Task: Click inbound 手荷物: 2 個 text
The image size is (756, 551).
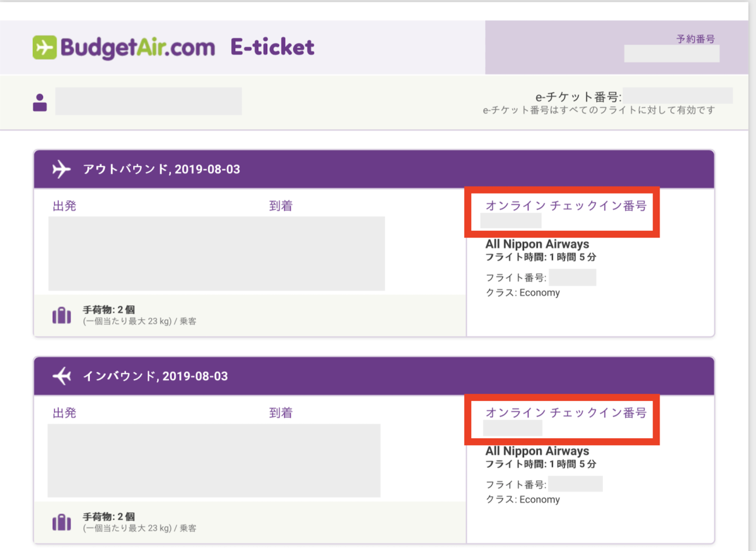Action: [108, 516]
